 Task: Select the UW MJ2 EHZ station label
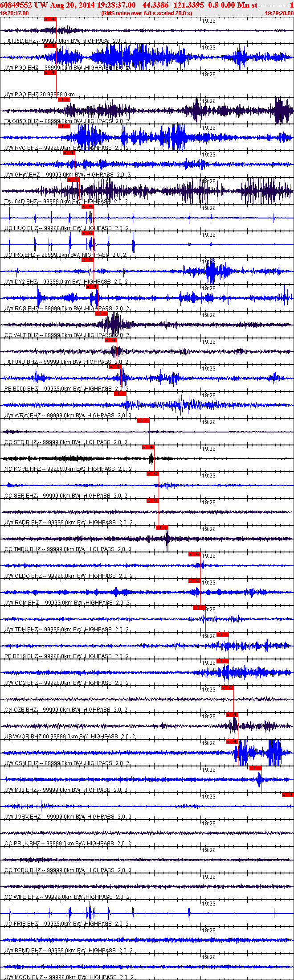pos(65,790)
